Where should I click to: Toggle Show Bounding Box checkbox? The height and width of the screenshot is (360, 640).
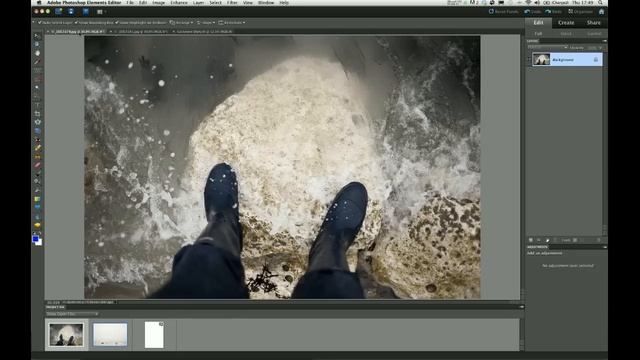(76, 22)
